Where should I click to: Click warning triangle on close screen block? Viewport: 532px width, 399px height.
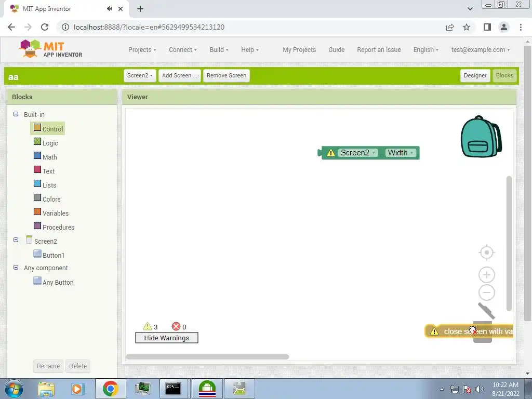tap(434, 331)
